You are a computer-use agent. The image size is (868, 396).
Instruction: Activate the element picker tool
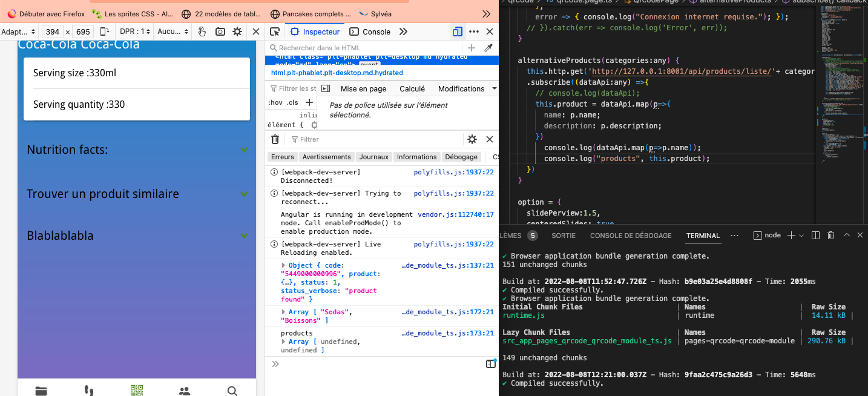(275, 31)
